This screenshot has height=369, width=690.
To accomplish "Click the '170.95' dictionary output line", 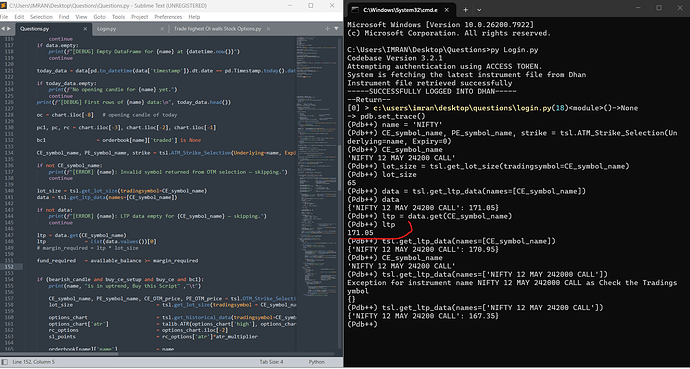I will tap(423, 249).
